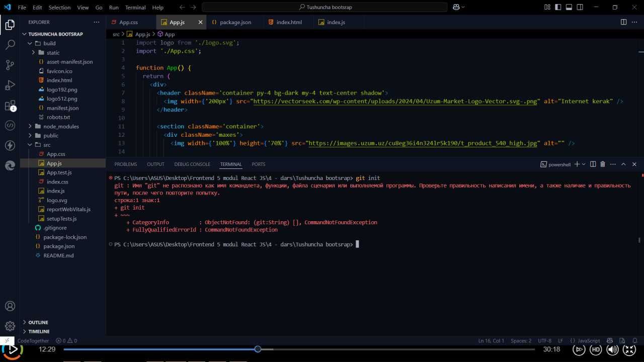Open Explorer Views and More Actions
The width and height of the screenshot is (644, 362).
pos(97,22)
